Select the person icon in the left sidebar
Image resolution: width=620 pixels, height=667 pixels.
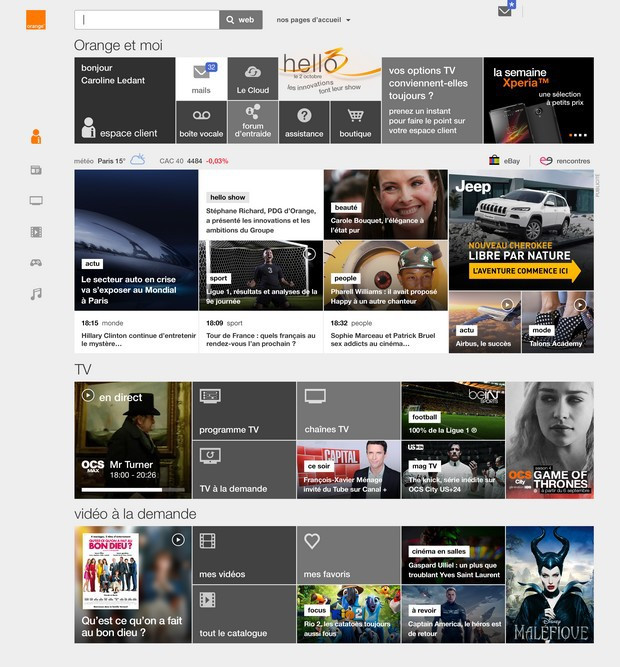point(36,137)
